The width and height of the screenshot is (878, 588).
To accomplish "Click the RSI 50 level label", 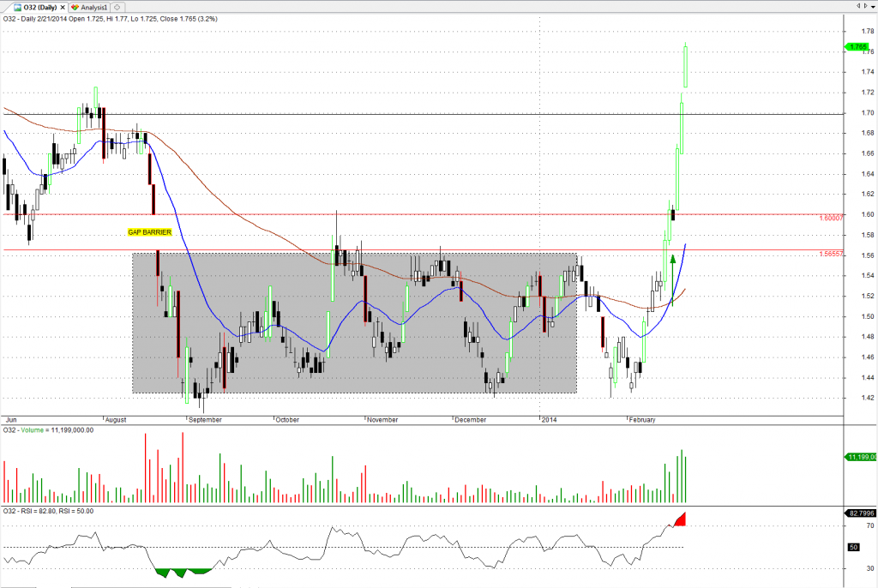I will (853, 546).
